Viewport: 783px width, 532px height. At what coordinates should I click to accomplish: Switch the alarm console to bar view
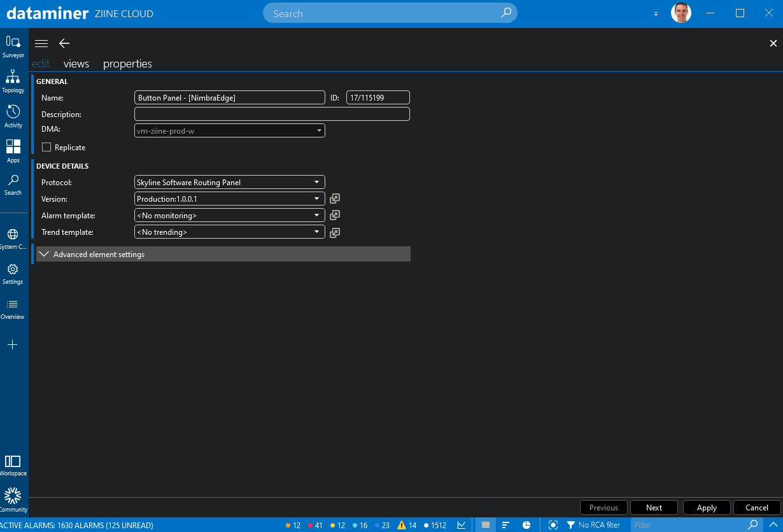coord(506,525)
